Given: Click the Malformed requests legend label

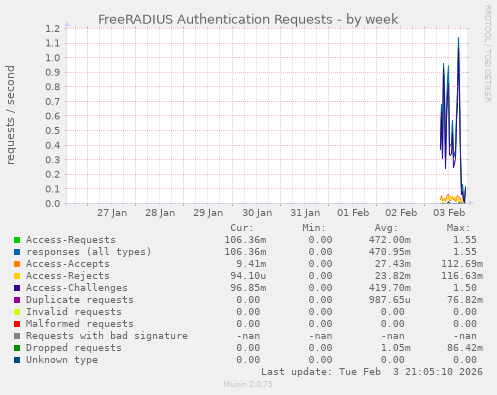Looking at the screenshot, I should pos(80,324).
